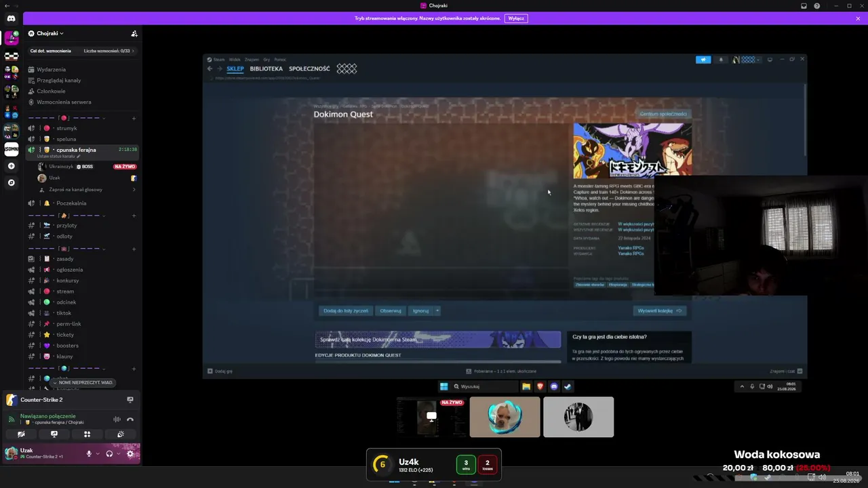
Task: Open perm-link channel
Action: (82, 324)
